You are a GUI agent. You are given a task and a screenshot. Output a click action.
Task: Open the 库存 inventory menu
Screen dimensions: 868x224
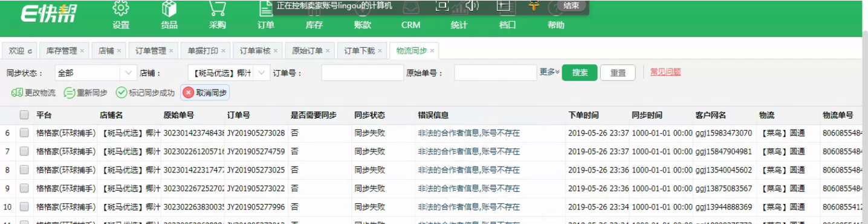point(314,25)
